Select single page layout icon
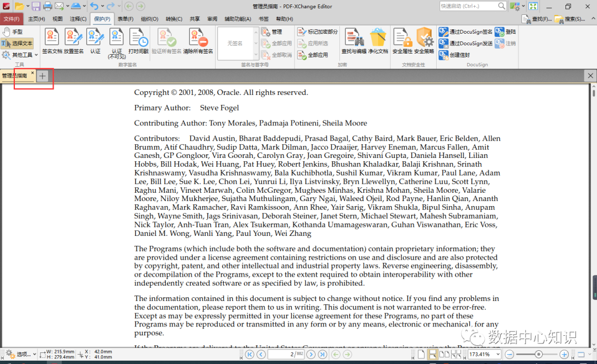 coord(421,355)
